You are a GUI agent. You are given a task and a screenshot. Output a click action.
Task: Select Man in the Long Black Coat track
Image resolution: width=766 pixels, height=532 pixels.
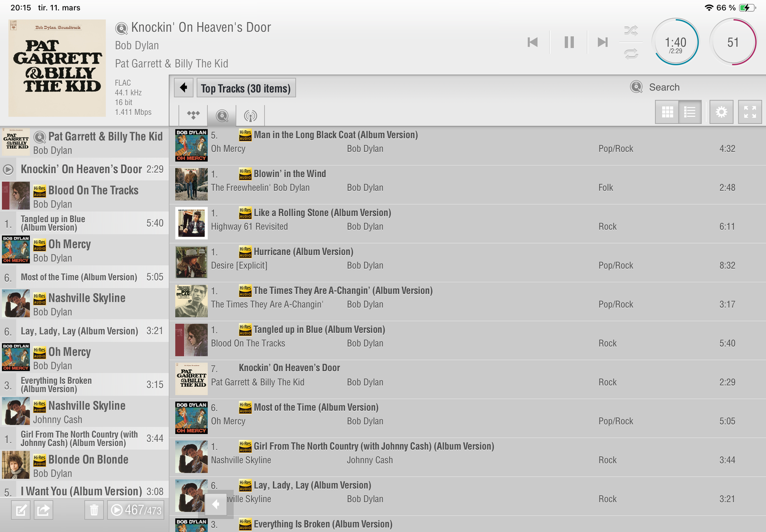pyautogui.click(x=467, y=146)
